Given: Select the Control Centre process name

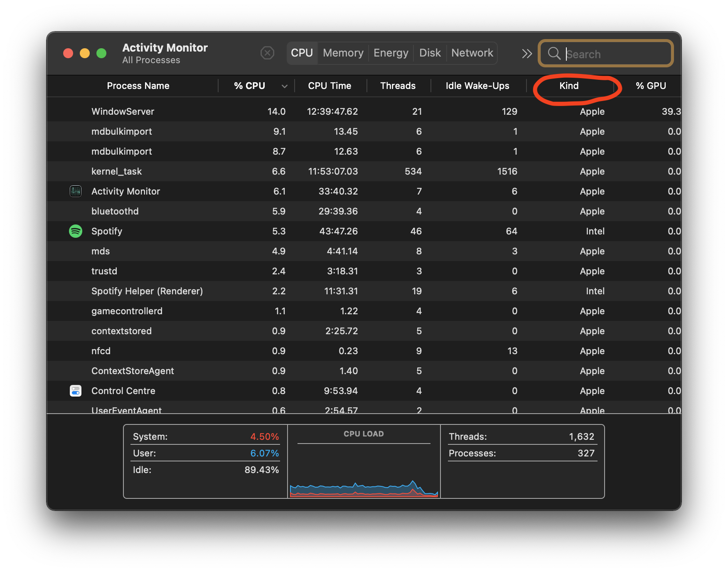Looking at the screenshot, I should (x=123, y=391).
